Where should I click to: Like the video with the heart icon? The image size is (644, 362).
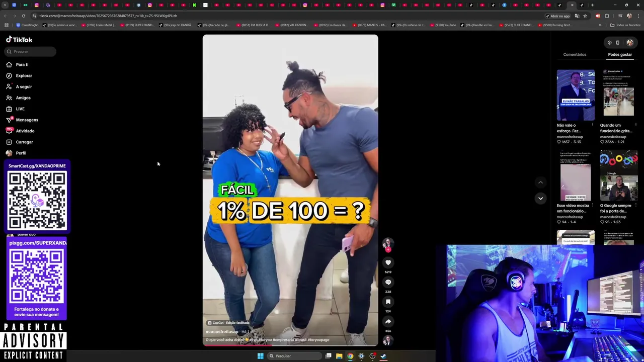(388, 262)
